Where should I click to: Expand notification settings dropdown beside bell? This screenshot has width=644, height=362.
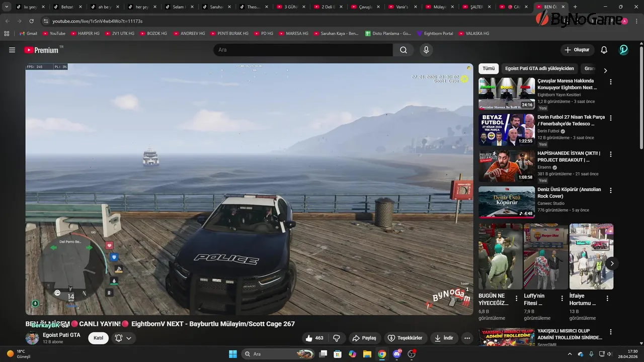pyautogui.click(x=129, y=338)
